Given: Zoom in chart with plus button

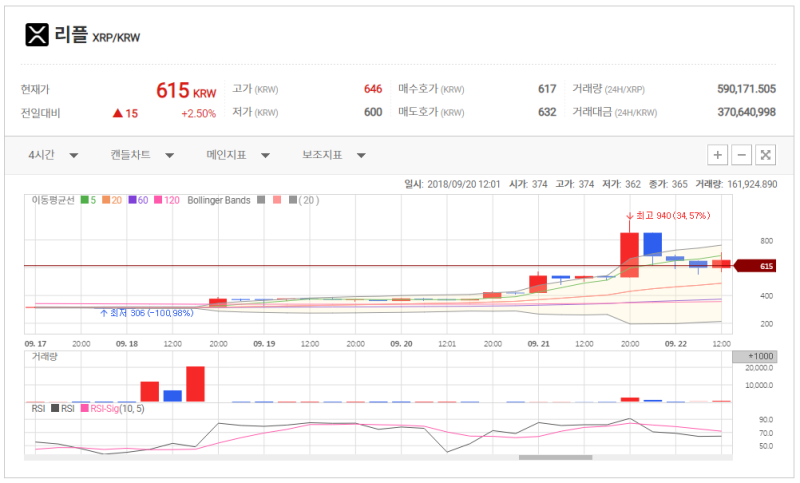Looking at the screenshot, I should coord(717,155).
